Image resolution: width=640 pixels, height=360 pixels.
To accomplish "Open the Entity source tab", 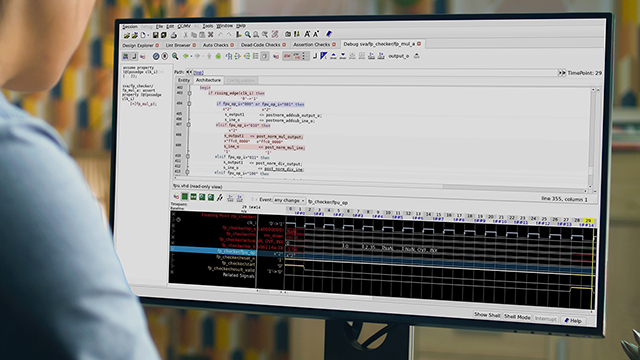I will point(184,80).
